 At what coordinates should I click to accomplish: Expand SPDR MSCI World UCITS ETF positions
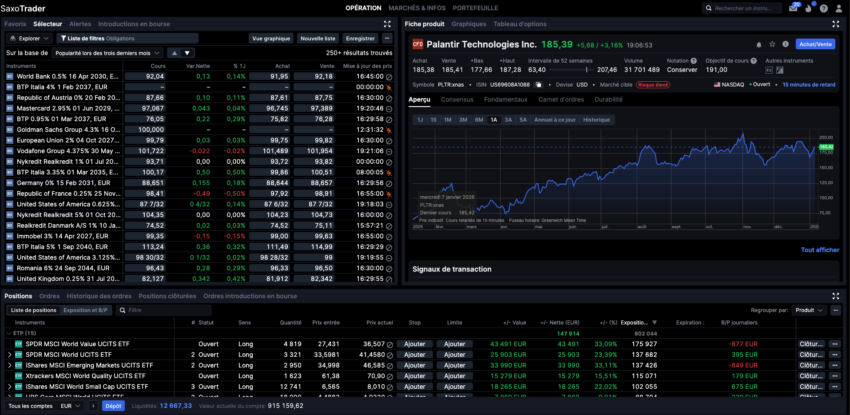9,355
